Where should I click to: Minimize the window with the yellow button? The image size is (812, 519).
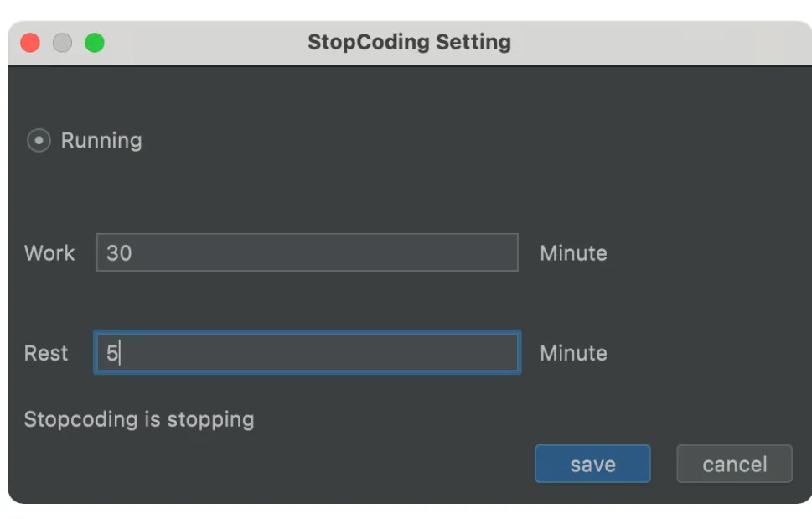(x=62, y=42)
